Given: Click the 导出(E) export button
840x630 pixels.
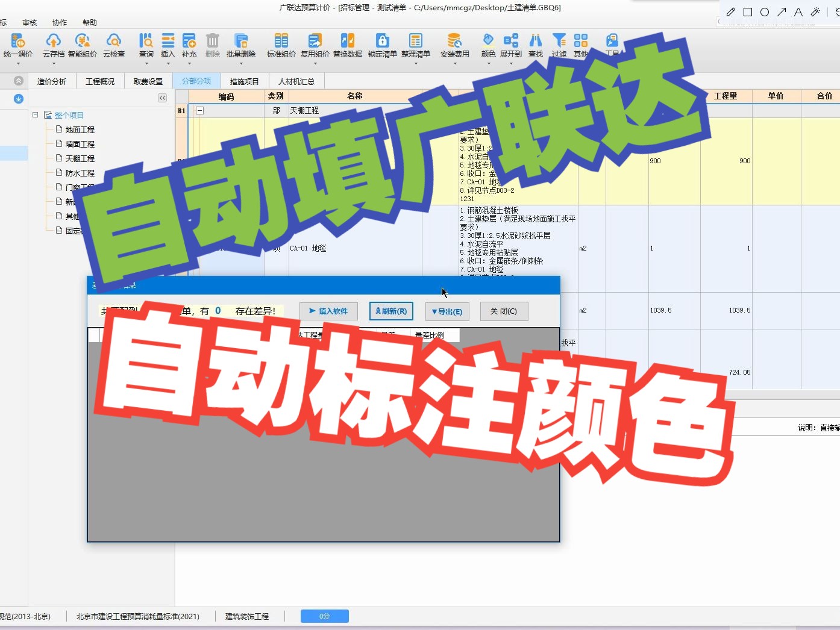Looking at the screenshot, I should coord(447,311).
